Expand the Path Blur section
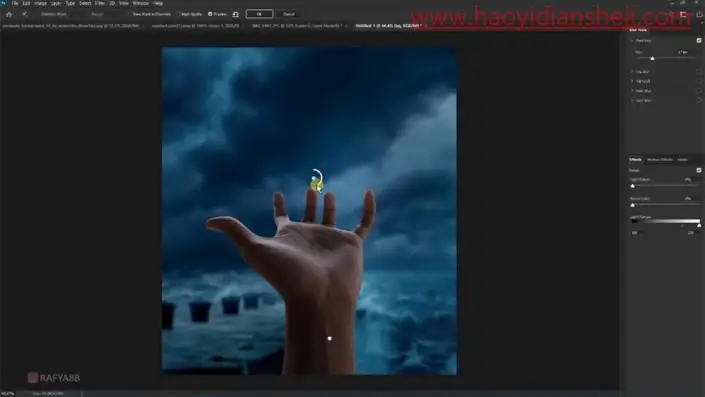The image size is (705, 397). tap(632, 91)
